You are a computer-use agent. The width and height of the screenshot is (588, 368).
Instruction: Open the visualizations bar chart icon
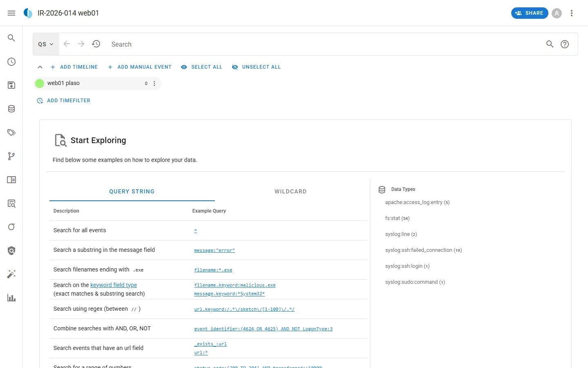[11, 298]
